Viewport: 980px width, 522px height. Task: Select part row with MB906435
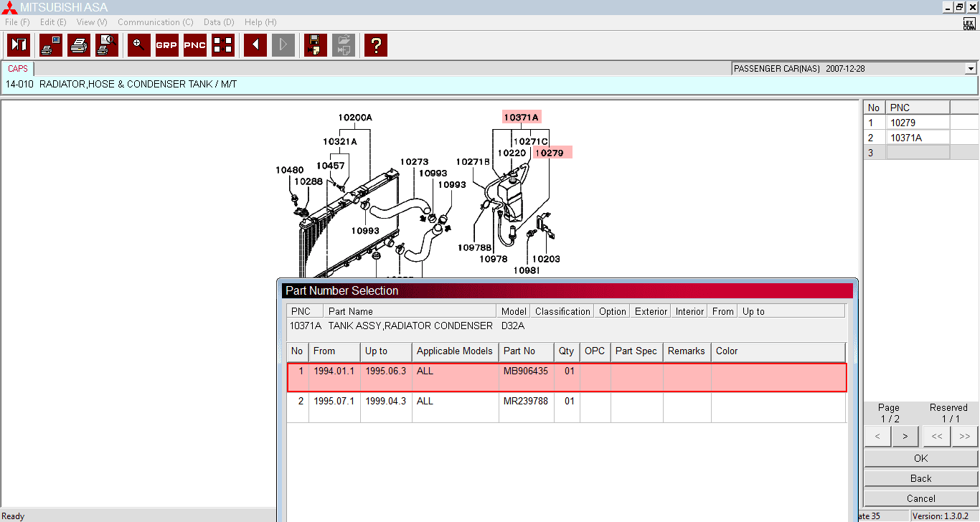pos(567,378)
